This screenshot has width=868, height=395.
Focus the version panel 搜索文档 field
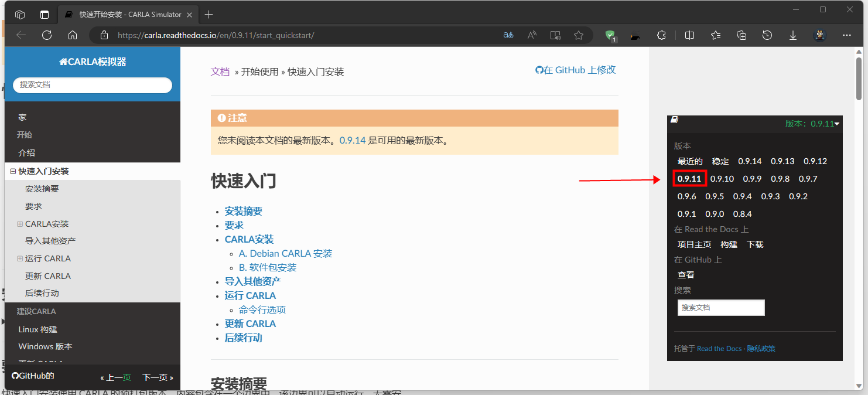[x=721, y=308]
